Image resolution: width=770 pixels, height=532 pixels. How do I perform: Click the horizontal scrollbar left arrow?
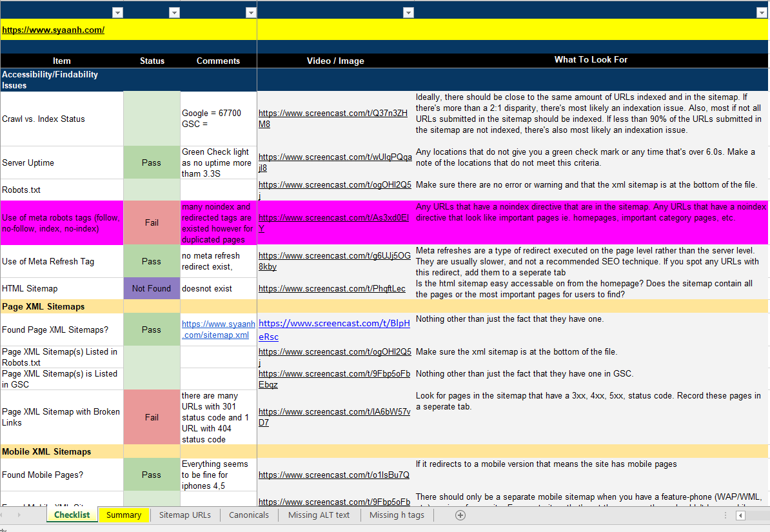click(x=740, y=515)
